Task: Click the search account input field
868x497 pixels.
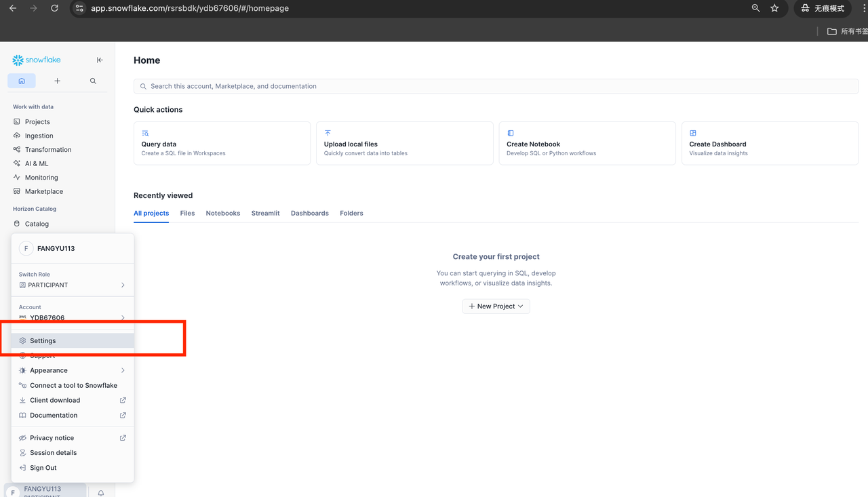Action: pos(496,86)
